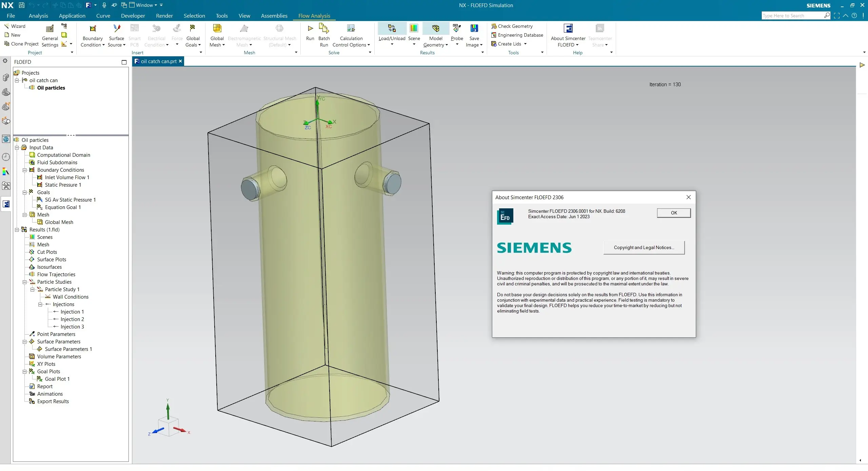Open the File menu

[x=11, y=16]
